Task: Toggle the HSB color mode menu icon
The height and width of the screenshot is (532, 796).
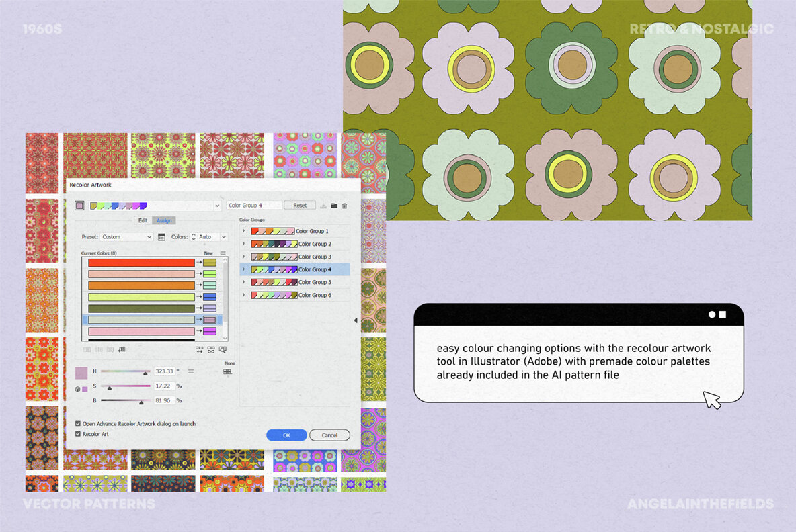Action: (192, 371)
